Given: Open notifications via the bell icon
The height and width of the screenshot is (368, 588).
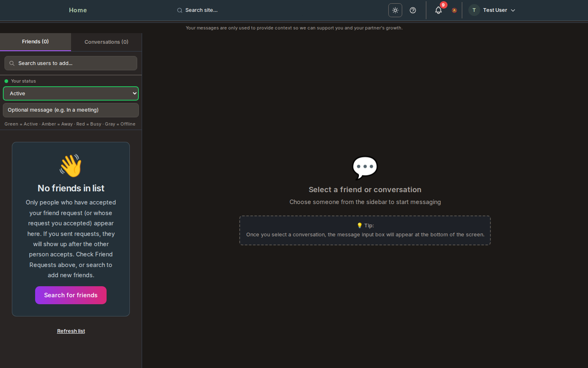Looking at the screenshot, I should [438, 10].
